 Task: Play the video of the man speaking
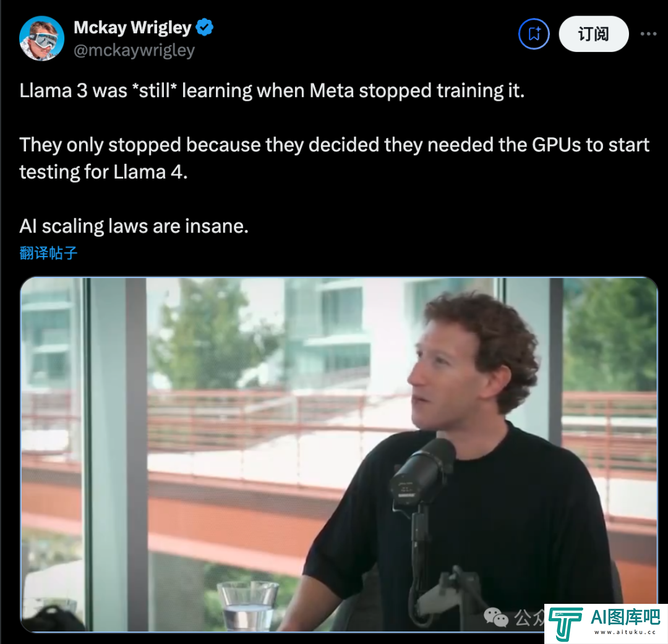tap(339, 454)
